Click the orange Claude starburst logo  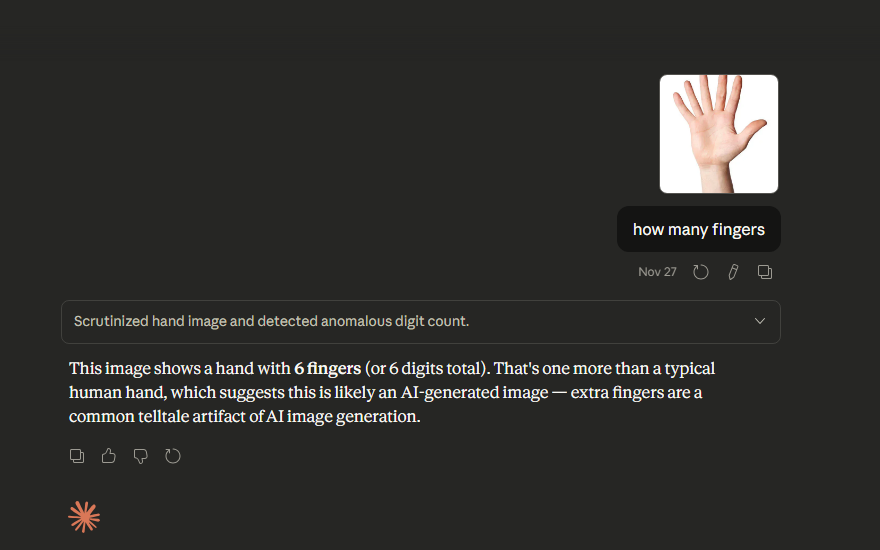click(x=84, y=516)
